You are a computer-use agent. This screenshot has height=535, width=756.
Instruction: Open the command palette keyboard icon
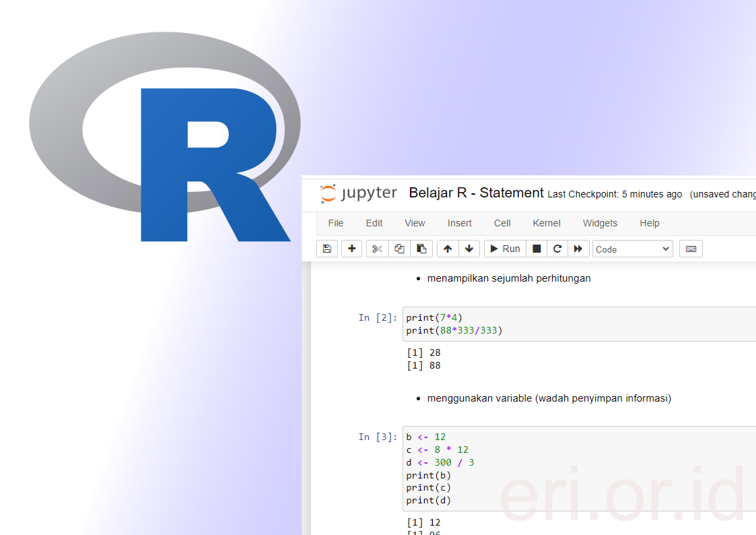(691, 249)
